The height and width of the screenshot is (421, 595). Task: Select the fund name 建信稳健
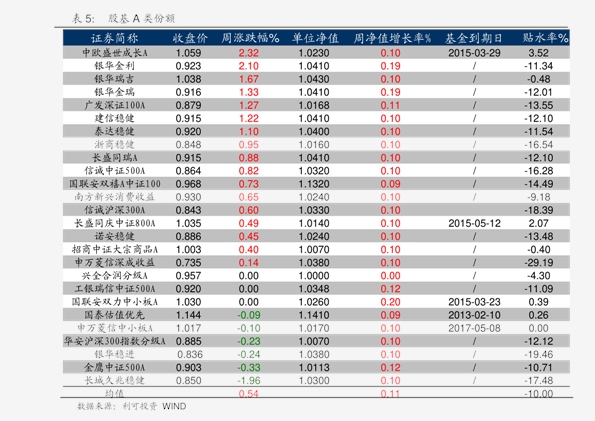click(114, 118)
